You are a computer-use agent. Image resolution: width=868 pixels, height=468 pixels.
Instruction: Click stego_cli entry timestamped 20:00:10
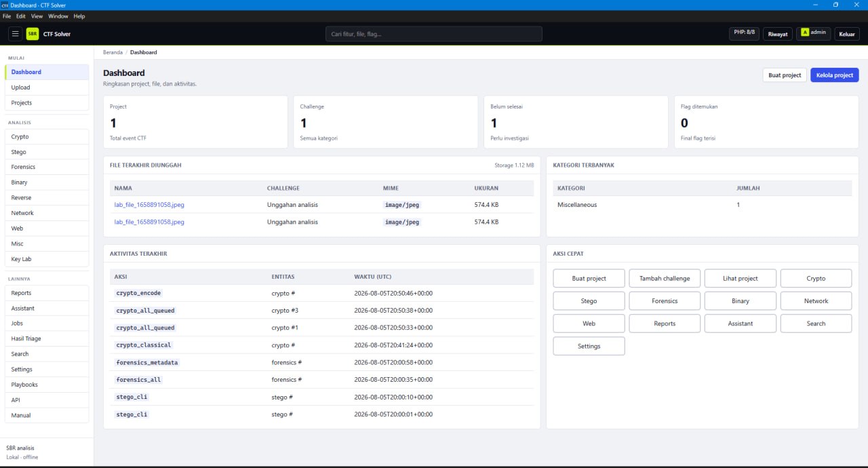(x=132, y=397)
